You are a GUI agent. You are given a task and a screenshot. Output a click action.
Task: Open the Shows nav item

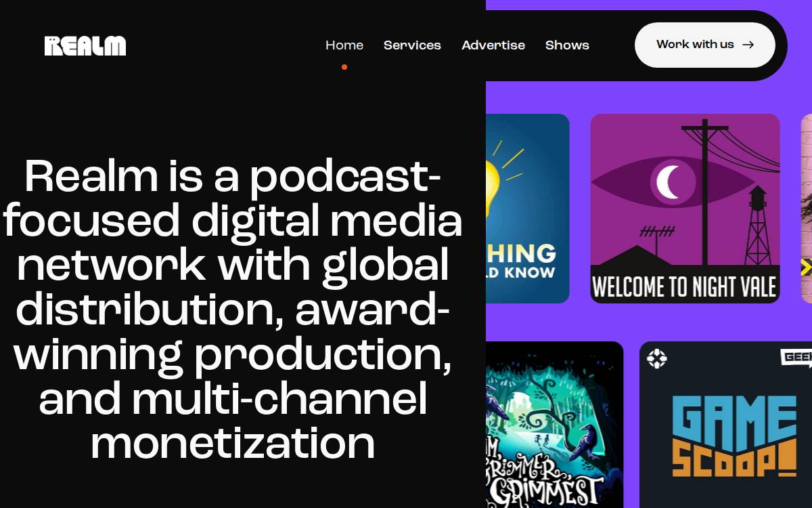tap(567, 45)
